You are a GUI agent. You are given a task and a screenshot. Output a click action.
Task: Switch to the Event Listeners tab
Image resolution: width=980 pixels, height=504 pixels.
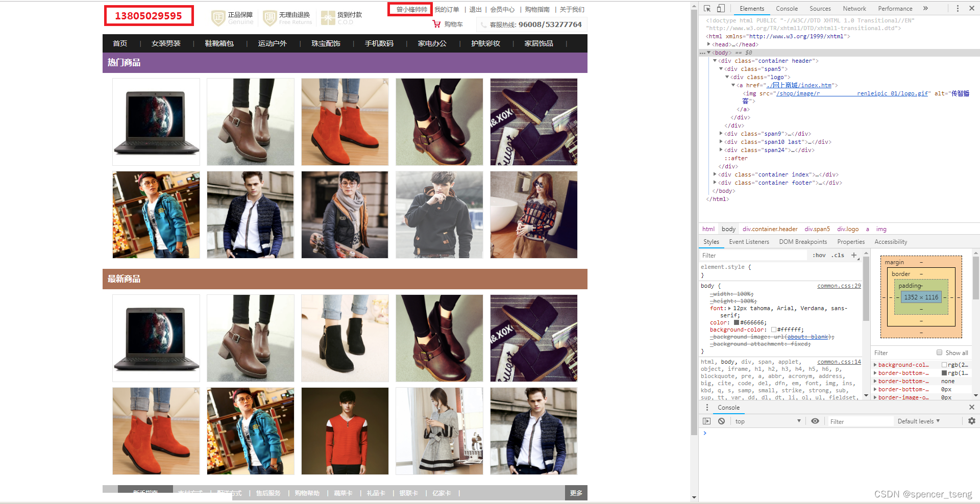coord(749,241)
